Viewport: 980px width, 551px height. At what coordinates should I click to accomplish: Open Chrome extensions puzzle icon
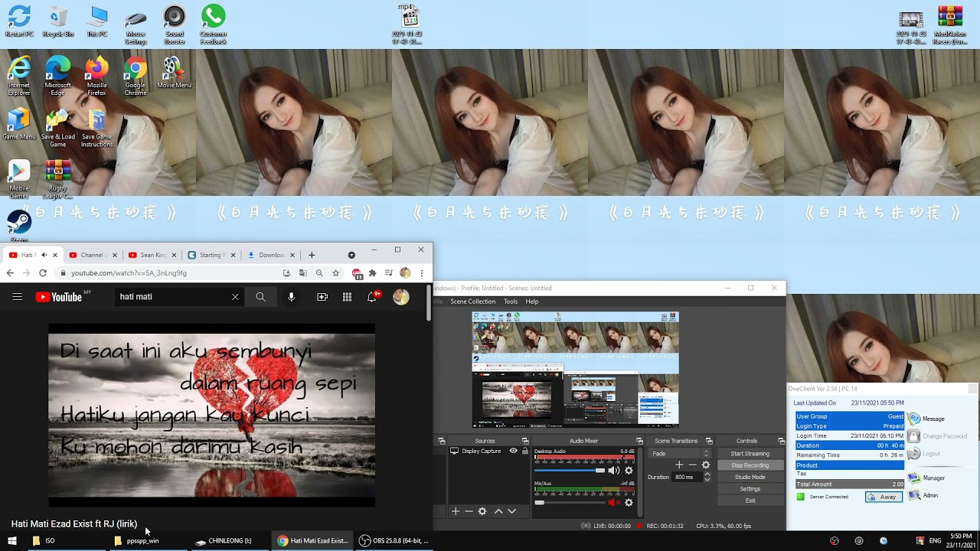[x=373, y=273]
